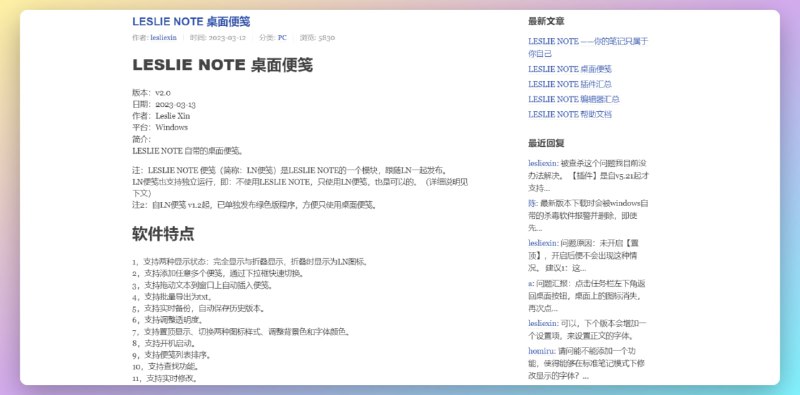Viewport: 800px width, 395px height.
Task: Click the line 'LESLIE NOTE 自带的桌面便笺。'
Action: point(188,151)
